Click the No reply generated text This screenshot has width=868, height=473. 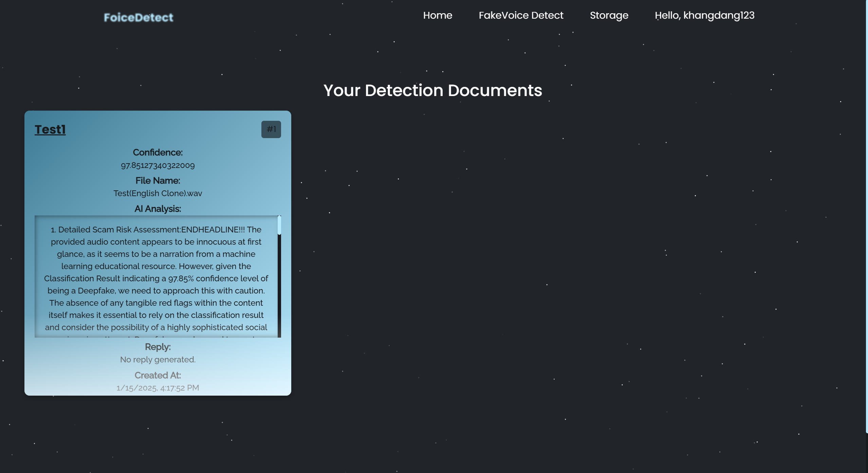click(x=158, y=360)
